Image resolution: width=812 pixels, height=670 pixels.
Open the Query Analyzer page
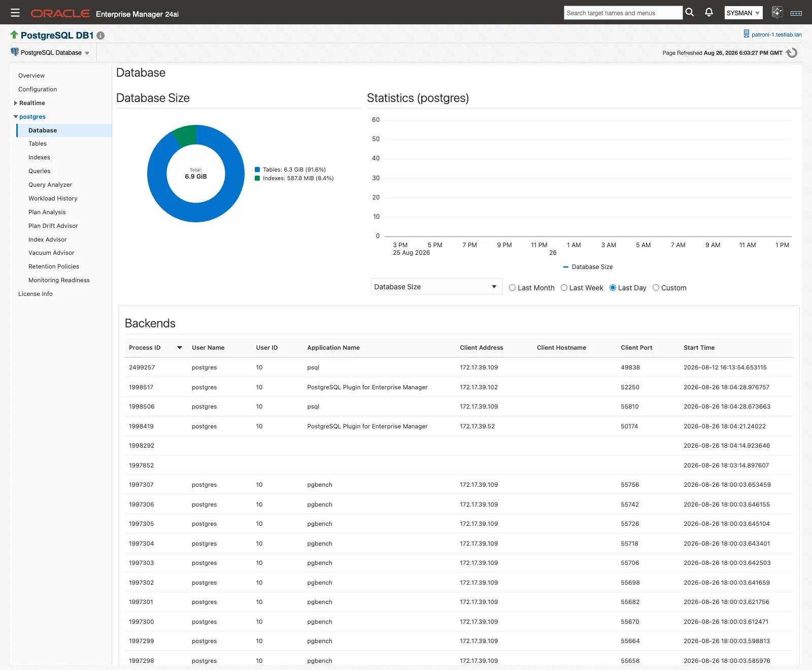pyautogui.click(x=50, y=185)
